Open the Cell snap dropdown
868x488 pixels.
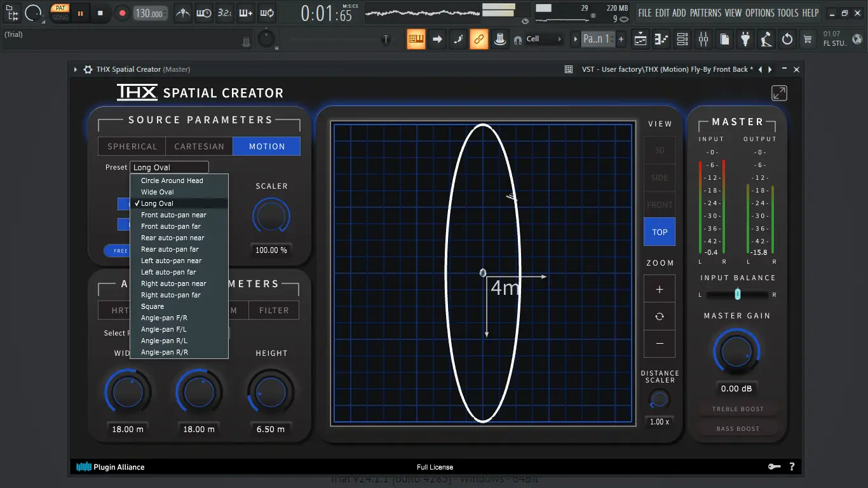pyautogui.click(x=544, y=39)
